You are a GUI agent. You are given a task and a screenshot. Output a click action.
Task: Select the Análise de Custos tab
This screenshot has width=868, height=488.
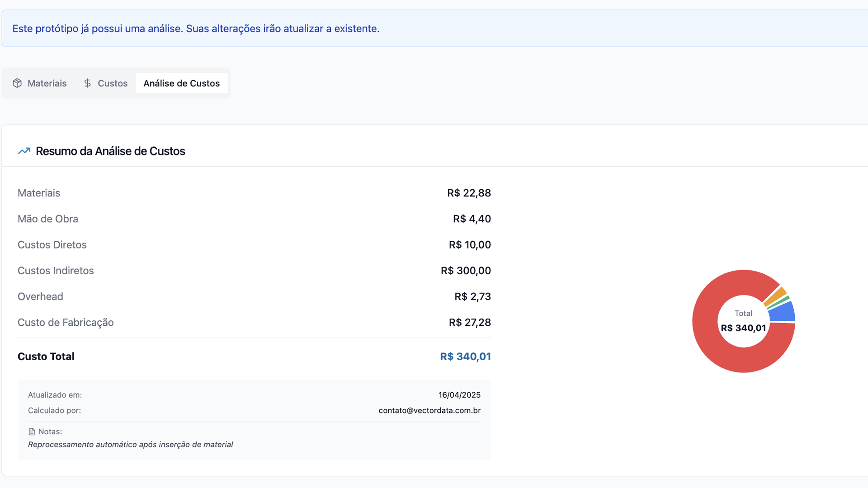point(181,83)
